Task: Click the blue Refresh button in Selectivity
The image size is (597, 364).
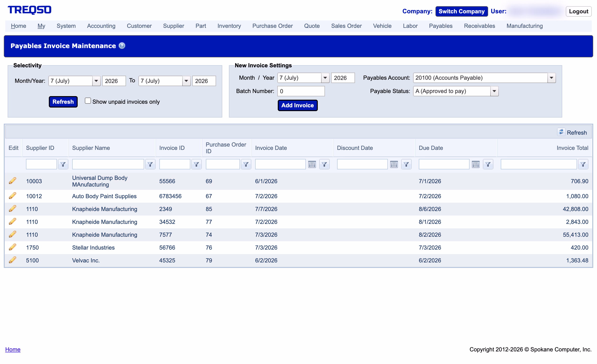Action: [63, 102]
